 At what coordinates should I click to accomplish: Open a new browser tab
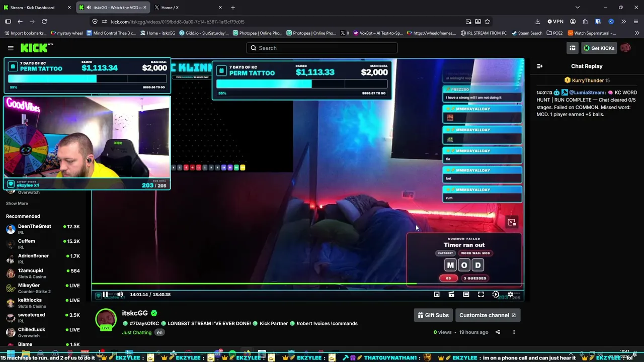pos(232,8)
